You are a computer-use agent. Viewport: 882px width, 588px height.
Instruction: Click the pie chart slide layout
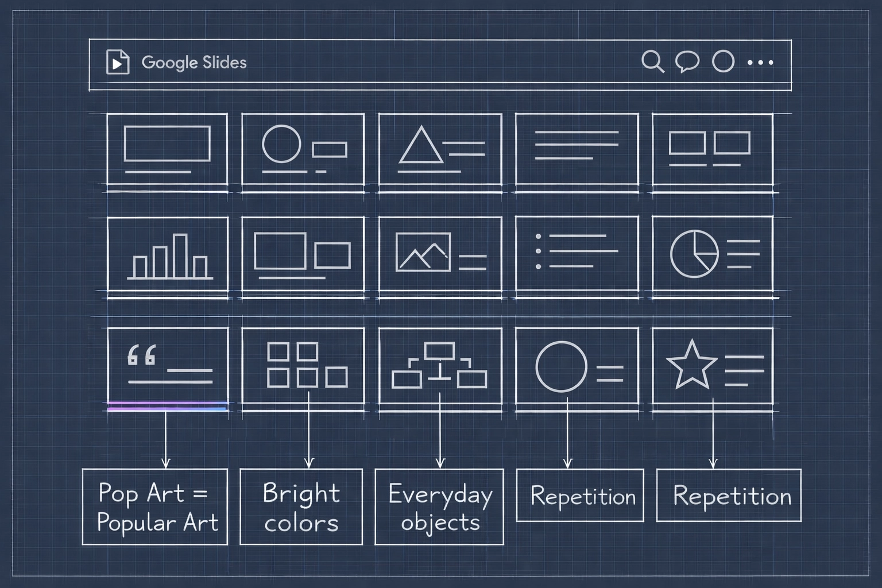pos(714,253)
